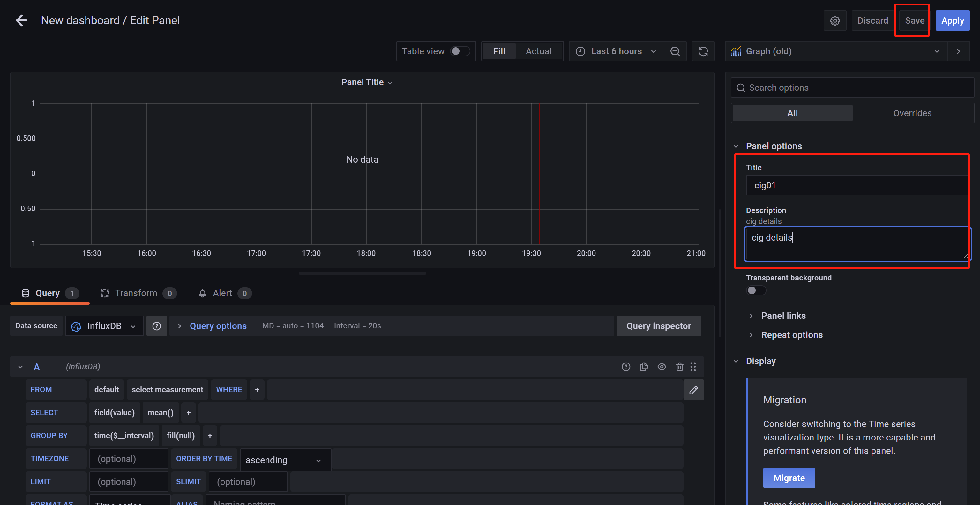
Task: Open ascending order dropdown
Action: (x=285, y=460)
